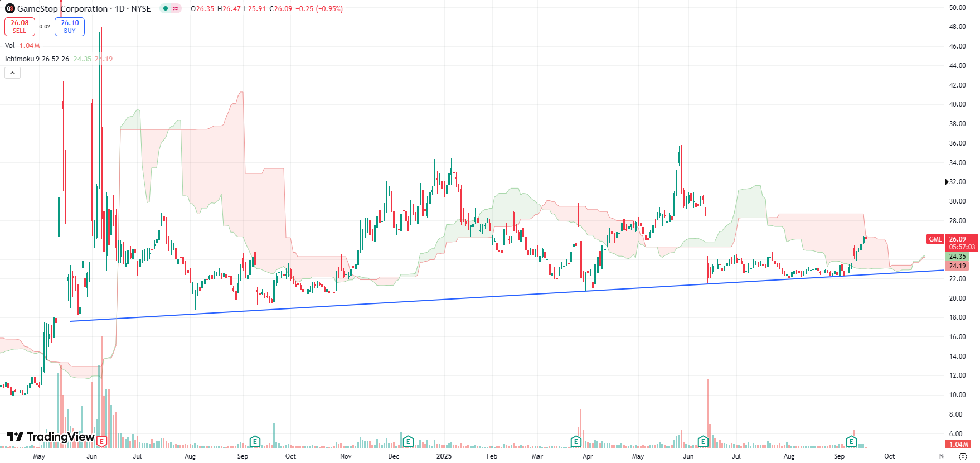Click the 32.00 horizontal line price label
Screen dimensions: 980x463
(x=958, y=182)
